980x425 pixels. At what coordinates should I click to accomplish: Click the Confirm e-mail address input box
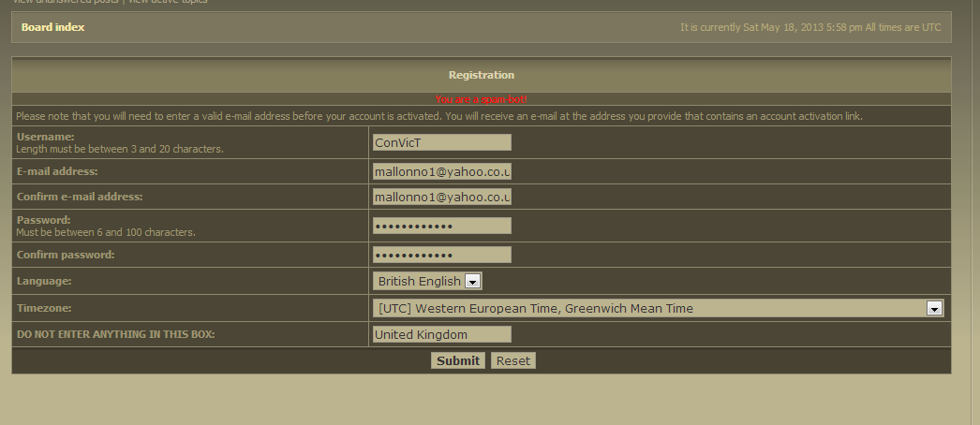coord(441,197)
